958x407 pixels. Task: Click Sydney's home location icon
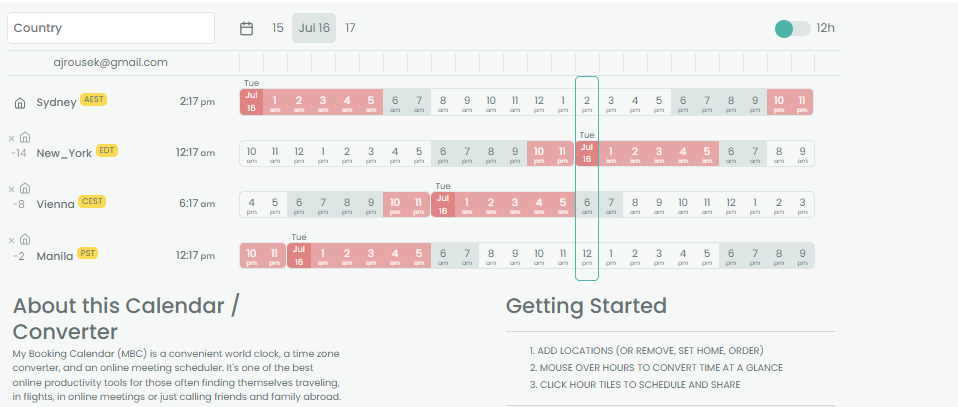coord(19,102)
